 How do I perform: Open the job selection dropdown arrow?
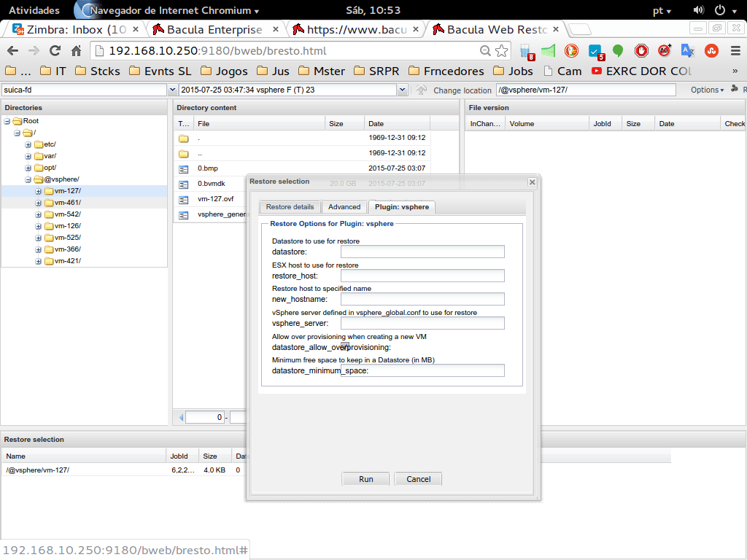pos(402,90)
